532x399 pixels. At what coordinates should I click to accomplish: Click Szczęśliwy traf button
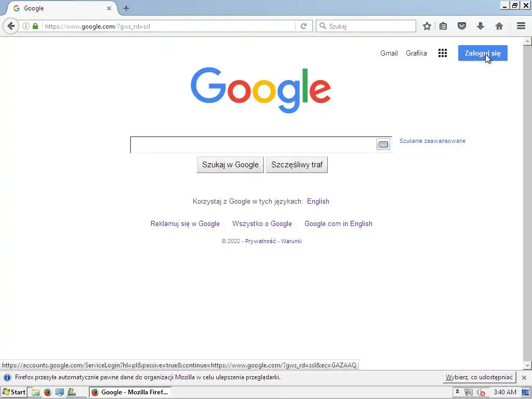click(x=297, y=165)
